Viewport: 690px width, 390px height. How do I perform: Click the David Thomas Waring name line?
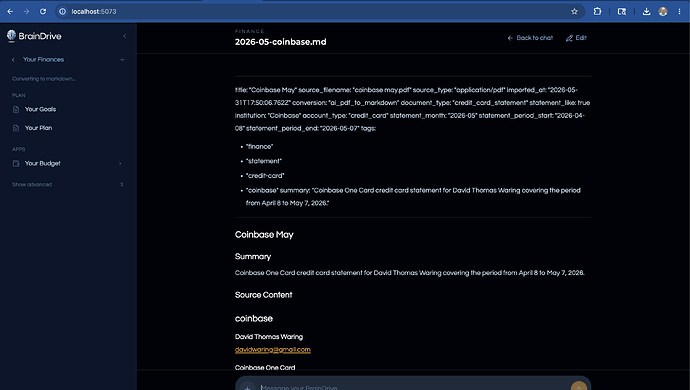pos(269,337)
